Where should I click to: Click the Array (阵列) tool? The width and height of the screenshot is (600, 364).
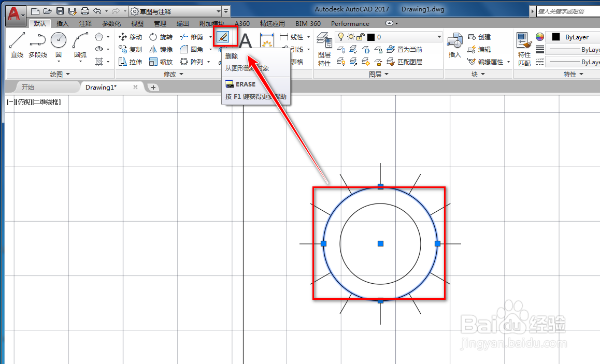[192, 62]
